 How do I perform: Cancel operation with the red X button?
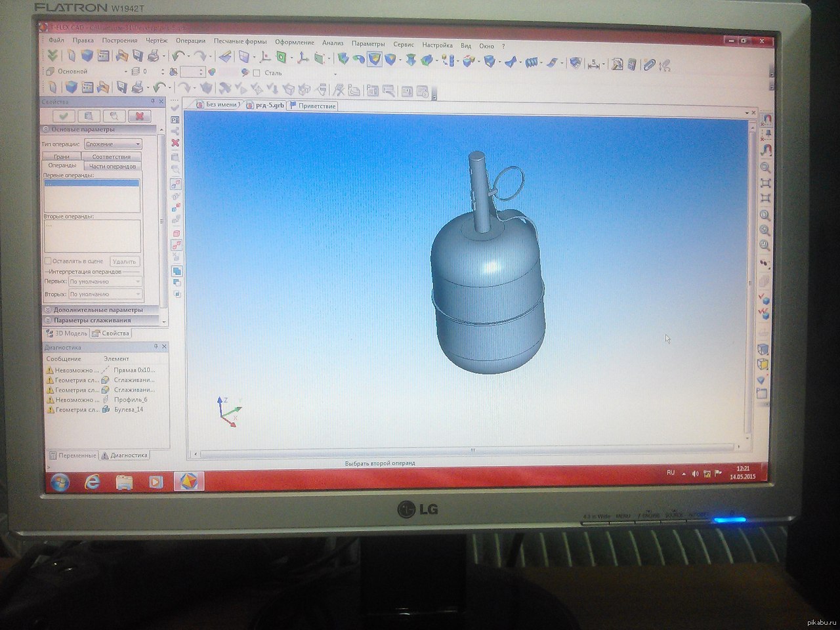pos(139,116)
